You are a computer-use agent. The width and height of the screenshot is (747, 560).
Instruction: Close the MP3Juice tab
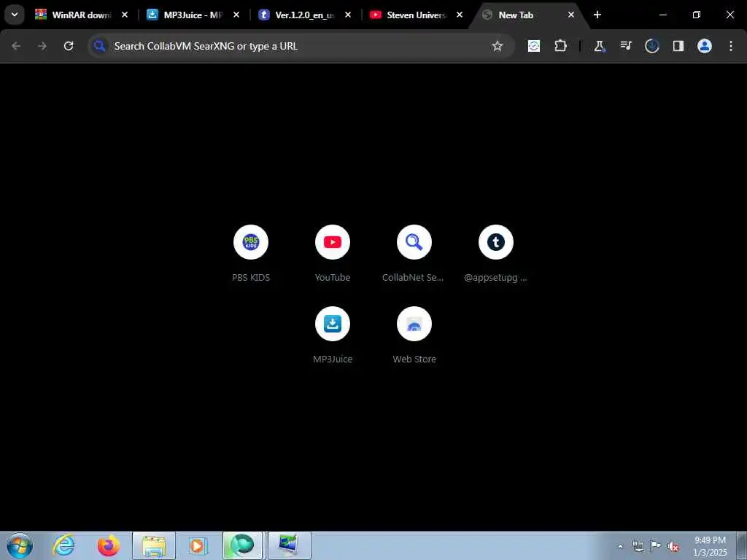(236, 15)
